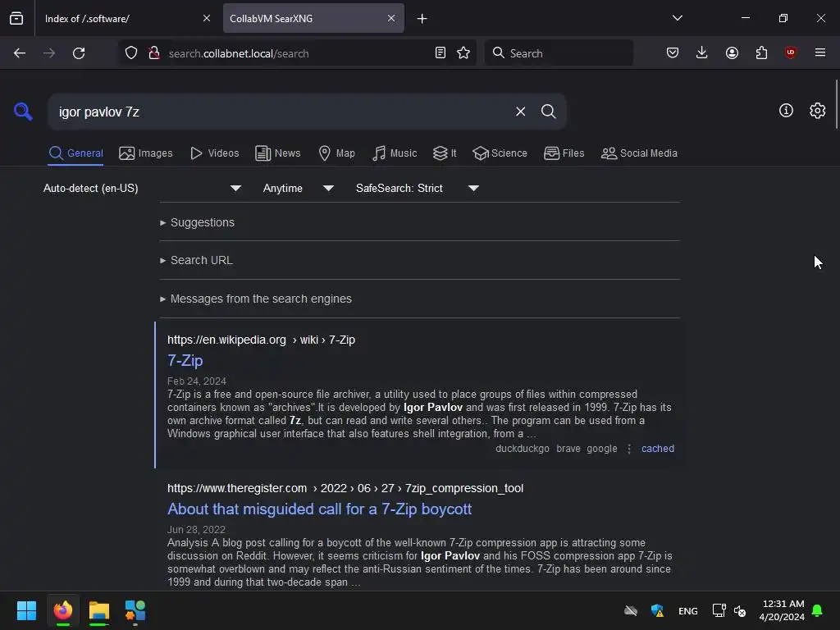The width and height of the screenshot is (840, 630).
Task: Click the muted volume tray icon
Action: [740, 610]
